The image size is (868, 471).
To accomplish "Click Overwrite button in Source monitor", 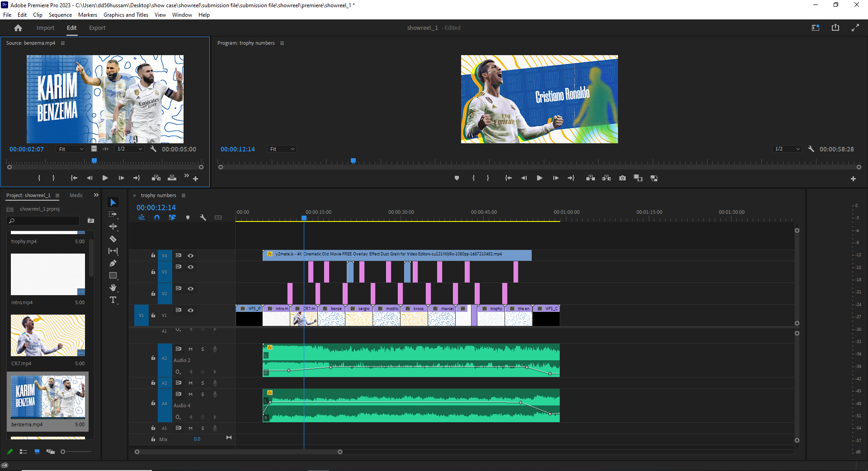I will click(172, 178).
